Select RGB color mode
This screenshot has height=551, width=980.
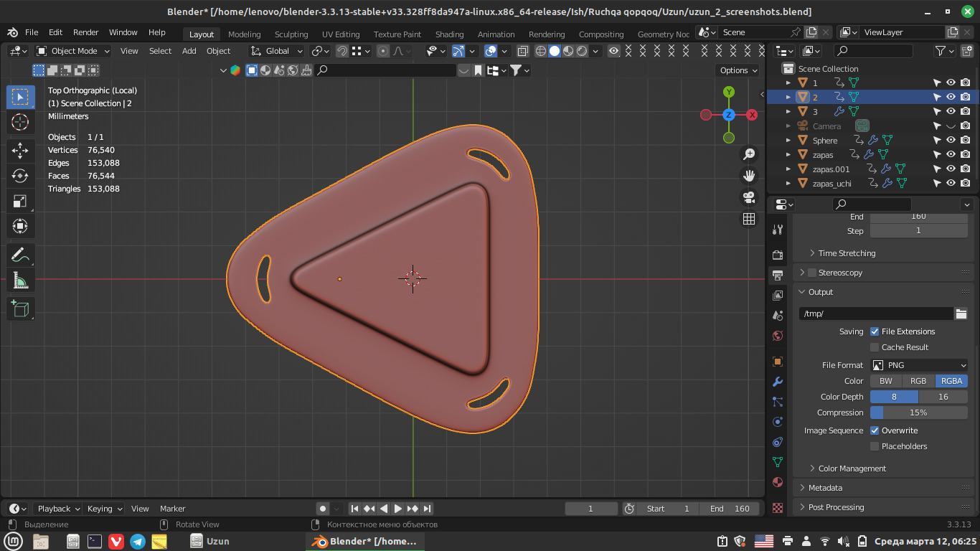(x=918, y=381)
